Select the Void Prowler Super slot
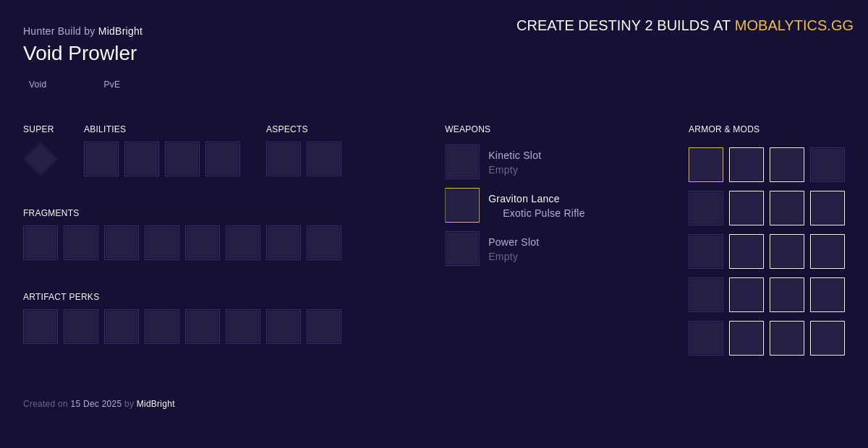868x448 pixels. (x=40, y=159)
